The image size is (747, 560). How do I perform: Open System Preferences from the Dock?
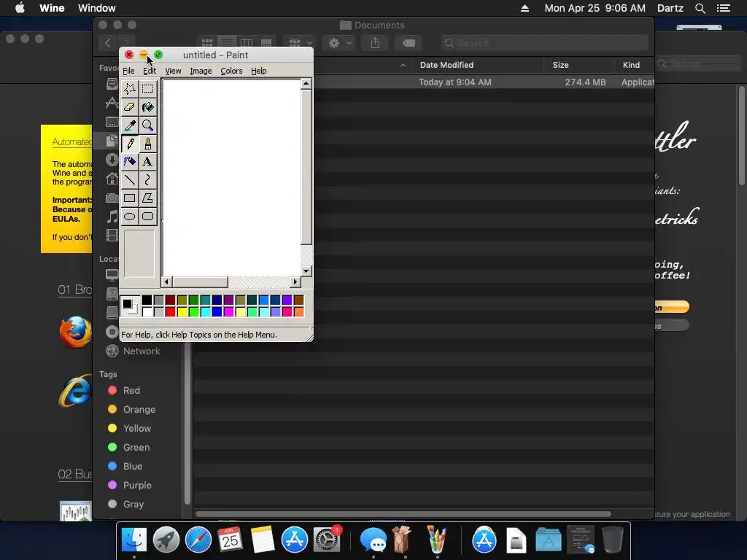point(328,540)
